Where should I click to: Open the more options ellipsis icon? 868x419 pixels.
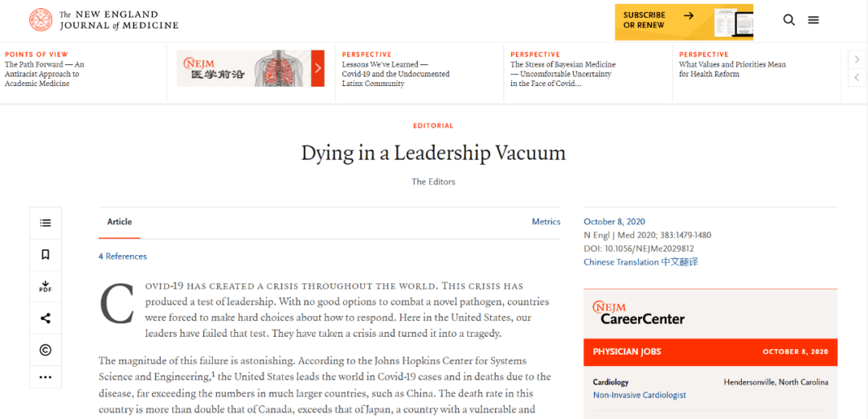coord(45,377)
